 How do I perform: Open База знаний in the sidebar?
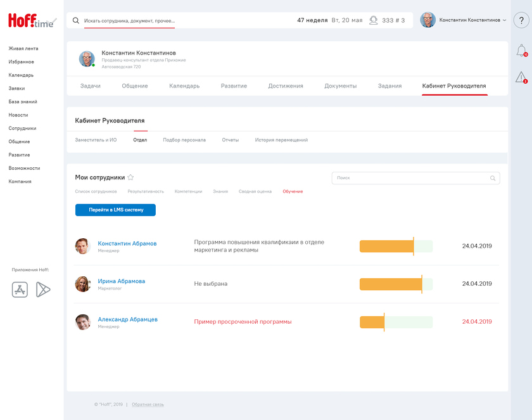coord(23,101)
